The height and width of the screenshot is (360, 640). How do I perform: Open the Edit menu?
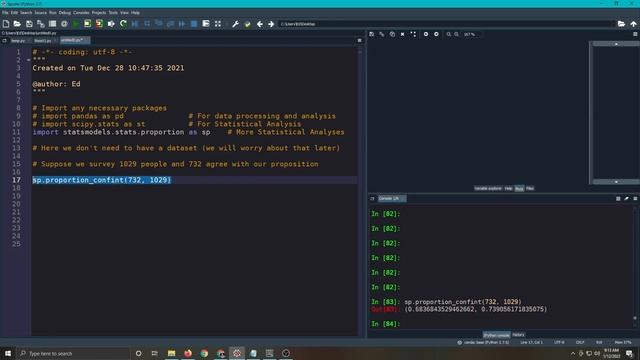coord(14,13)
